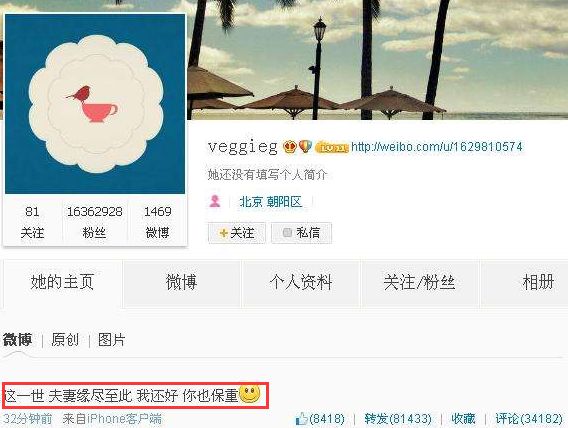Screen dimensions: 568x428
Task: Click the thumbs-up like icon
Action: click(x=302, y=419)
